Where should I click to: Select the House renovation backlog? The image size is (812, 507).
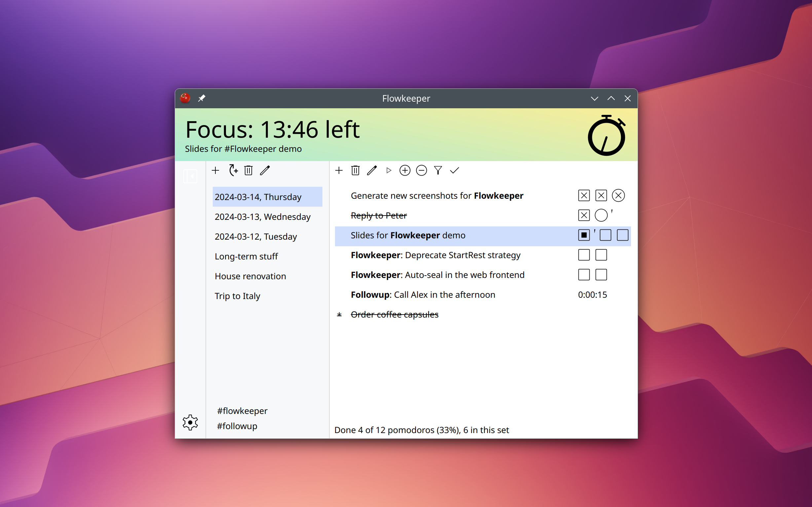tap(268, 276)
